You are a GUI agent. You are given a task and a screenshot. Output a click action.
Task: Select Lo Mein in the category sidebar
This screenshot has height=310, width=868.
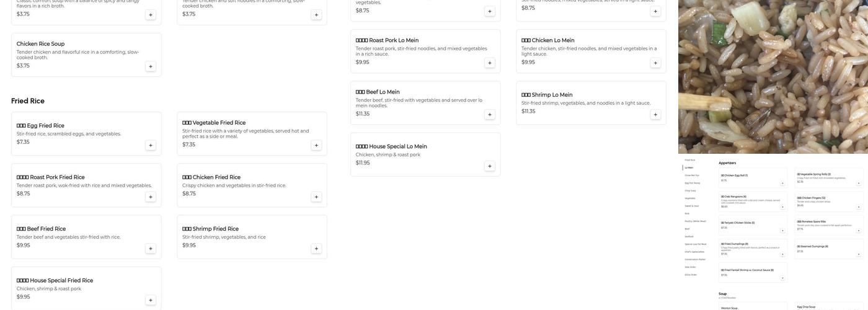point(689,167)
